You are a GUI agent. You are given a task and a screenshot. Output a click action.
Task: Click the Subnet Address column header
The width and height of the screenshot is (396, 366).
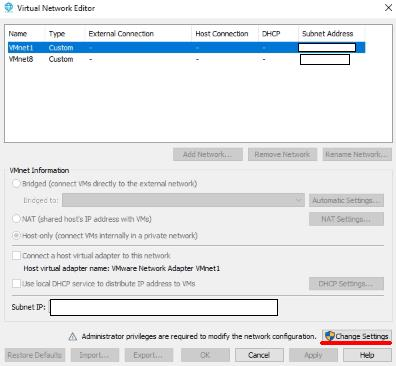[327, 34]
